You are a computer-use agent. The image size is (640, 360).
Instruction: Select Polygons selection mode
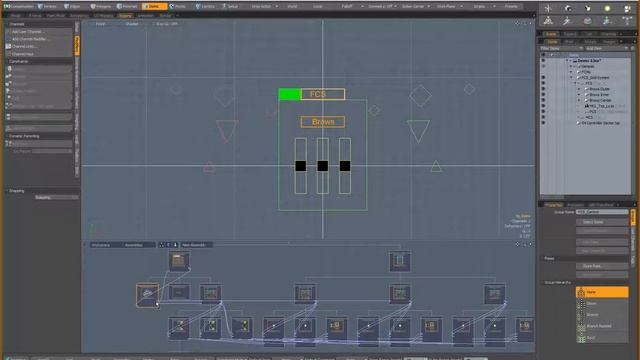coord(101,7)
